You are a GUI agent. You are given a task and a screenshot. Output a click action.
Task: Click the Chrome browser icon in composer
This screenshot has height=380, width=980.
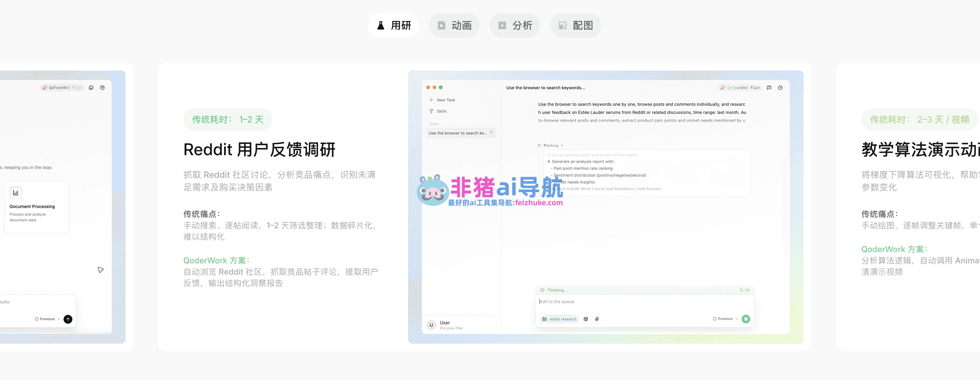tap(586, 319)
